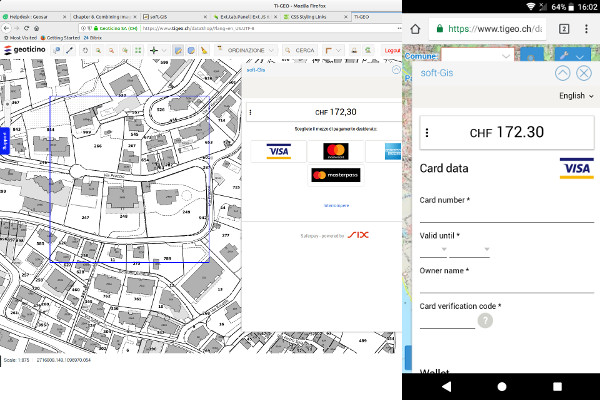600x400 pixels.
Task: Click the yellow broom clear tool
Action: click(204, 50)
